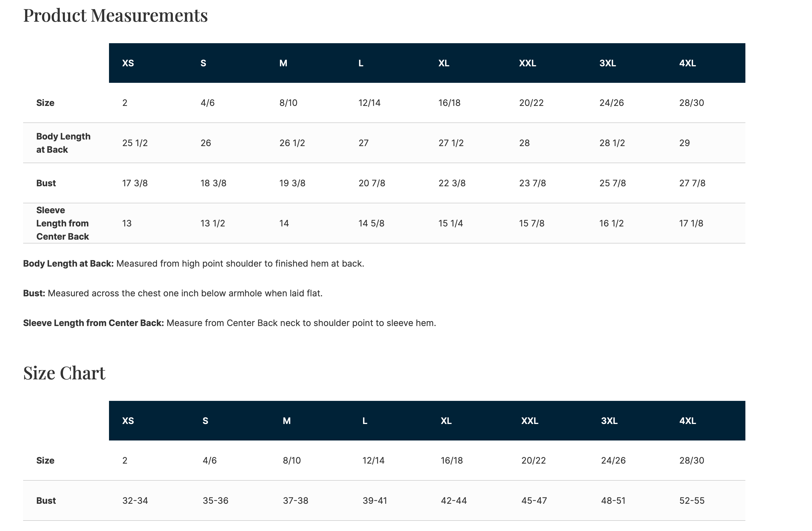Screen dimensions: 812x531
Task: Select the Body Length at Back row label
Action: tap(64, 143)
